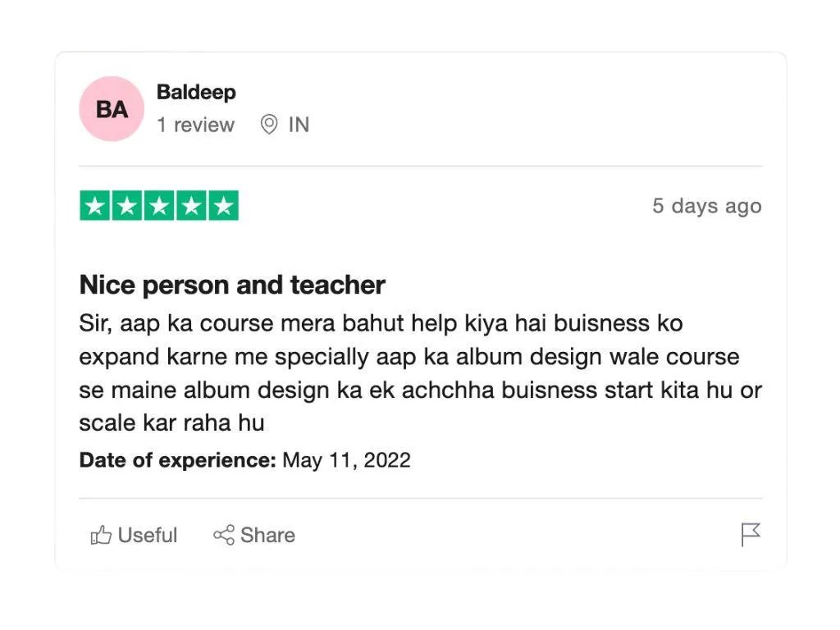Click the first green rating star
This screenshot has width=840, height=630.
(x=95, y=206)
